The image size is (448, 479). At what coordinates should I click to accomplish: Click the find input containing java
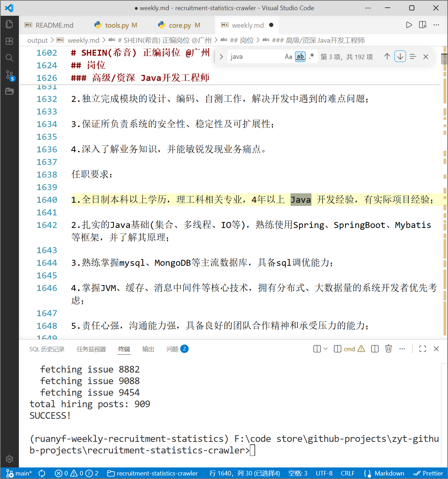pos(255,56)
